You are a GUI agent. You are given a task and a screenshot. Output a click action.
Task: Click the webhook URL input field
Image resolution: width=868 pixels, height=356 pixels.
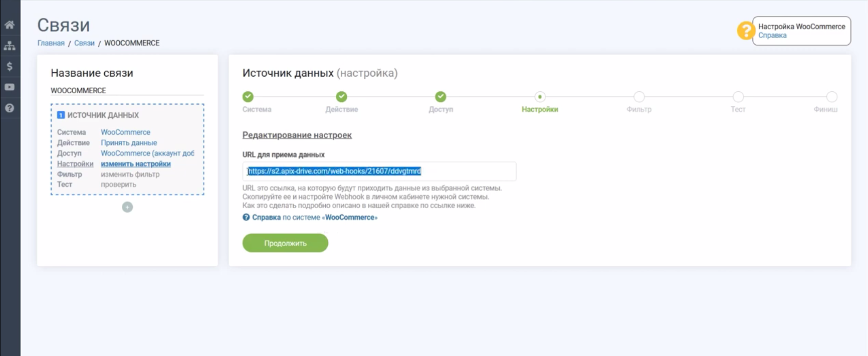coord(379,171)
